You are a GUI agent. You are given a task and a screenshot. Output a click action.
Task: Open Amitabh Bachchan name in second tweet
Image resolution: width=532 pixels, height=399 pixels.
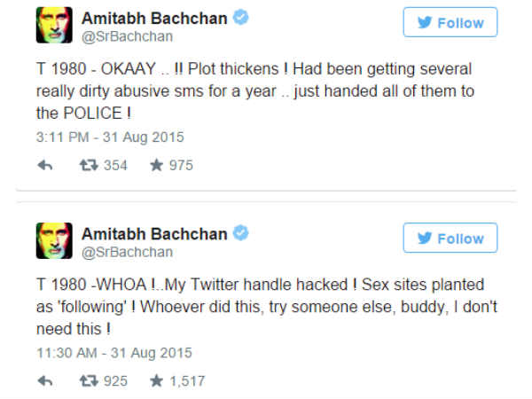click(x=153, y=233)
